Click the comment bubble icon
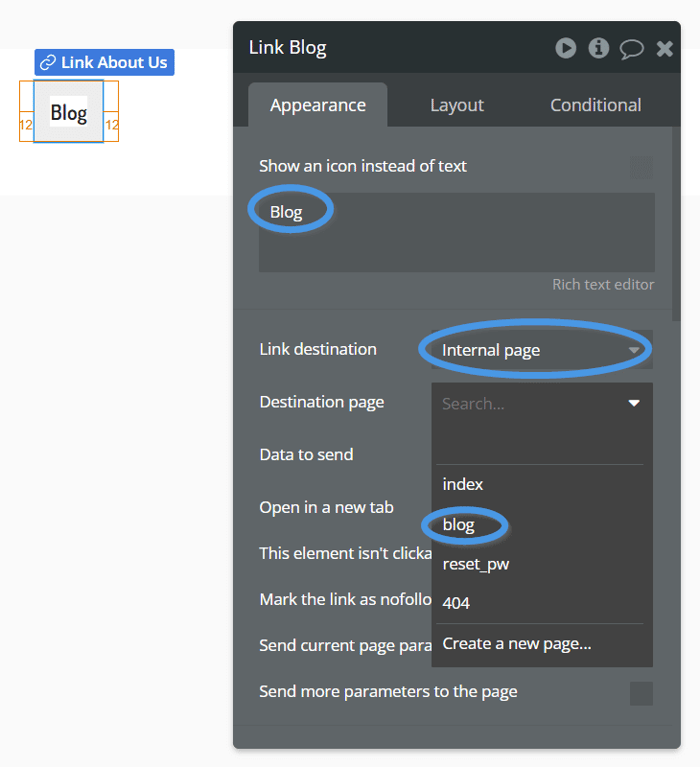The height and width of the screenshot is (767, 700). coord(632,49)
